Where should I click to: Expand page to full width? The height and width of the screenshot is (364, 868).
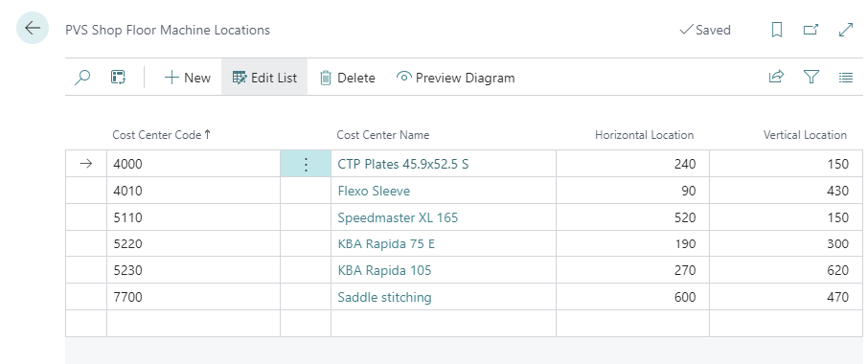pos(846,30)
